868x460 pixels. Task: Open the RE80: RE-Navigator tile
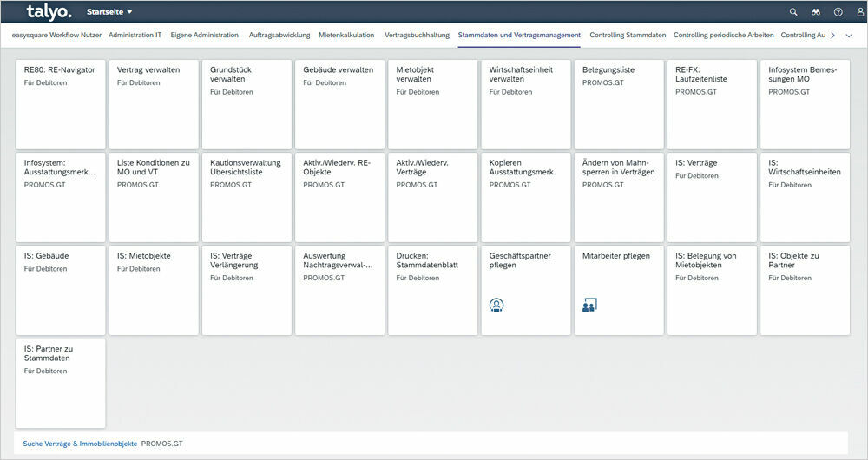61,104
